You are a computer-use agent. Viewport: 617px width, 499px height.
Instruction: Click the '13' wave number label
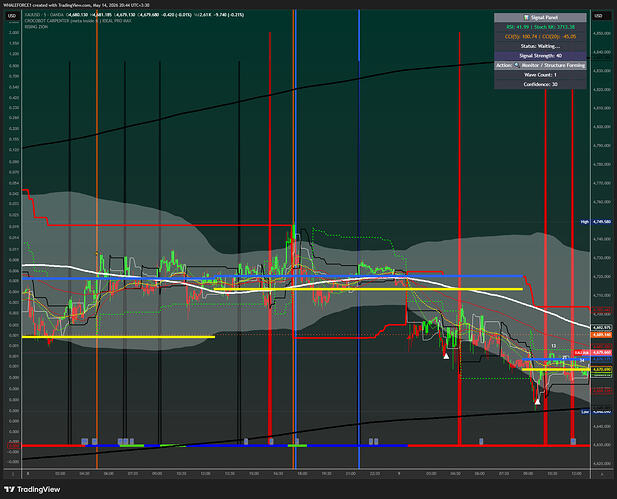pyautogui.click(x=554, y=346)
